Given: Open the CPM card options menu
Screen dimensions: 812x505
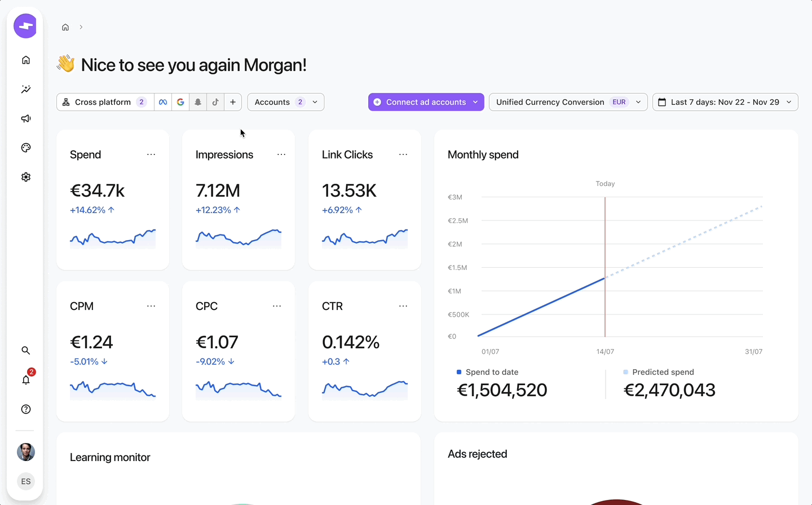Looking at the screenshot, I should pos(151,306).
